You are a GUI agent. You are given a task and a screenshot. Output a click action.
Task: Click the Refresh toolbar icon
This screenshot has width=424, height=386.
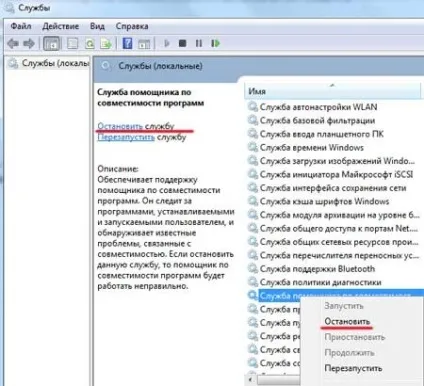click(x=90, y=43)
